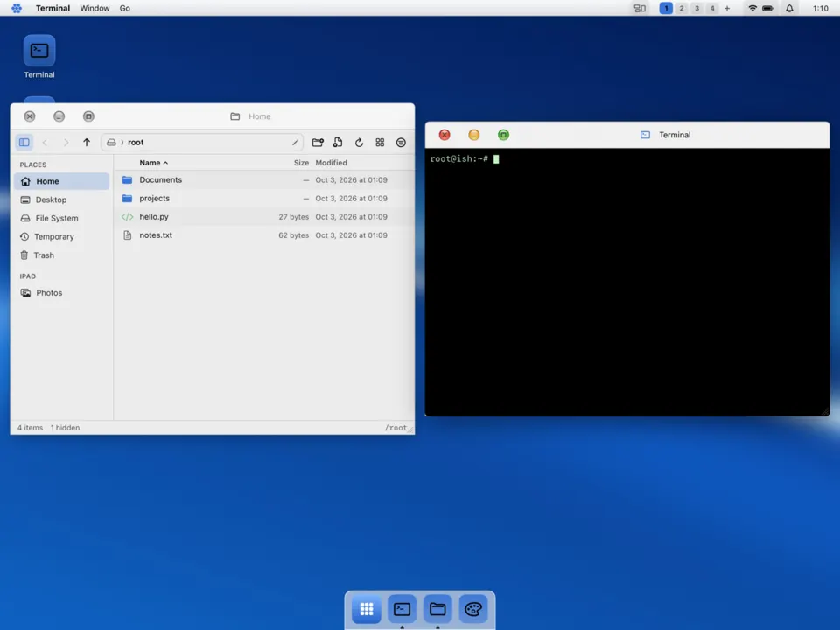Click the Documents folder icon
840x630 pixels.
(x=127, y=180)
